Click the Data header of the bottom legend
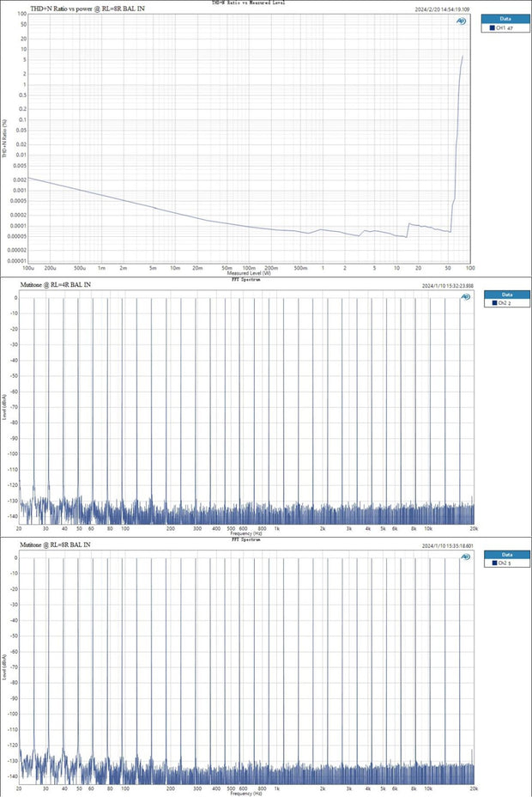Image resolution: width=532 pixels, height=797 pixels. click(504, 553)
